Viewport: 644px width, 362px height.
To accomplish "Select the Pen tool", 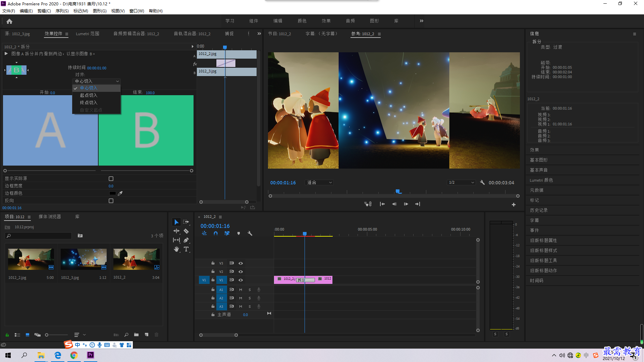I will (x=186, y=240).
